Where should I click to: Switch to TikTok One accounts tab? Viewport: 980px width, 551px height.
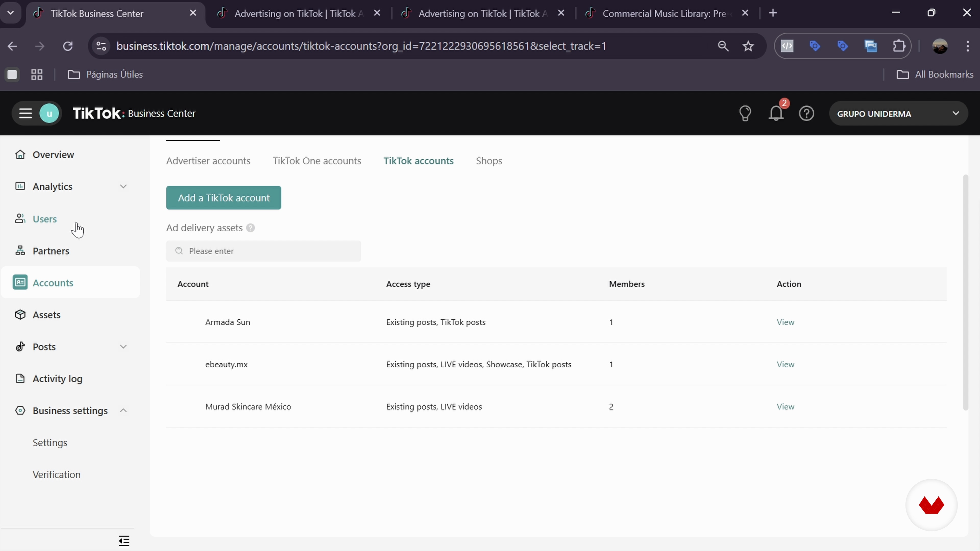[x=317, y=160]
